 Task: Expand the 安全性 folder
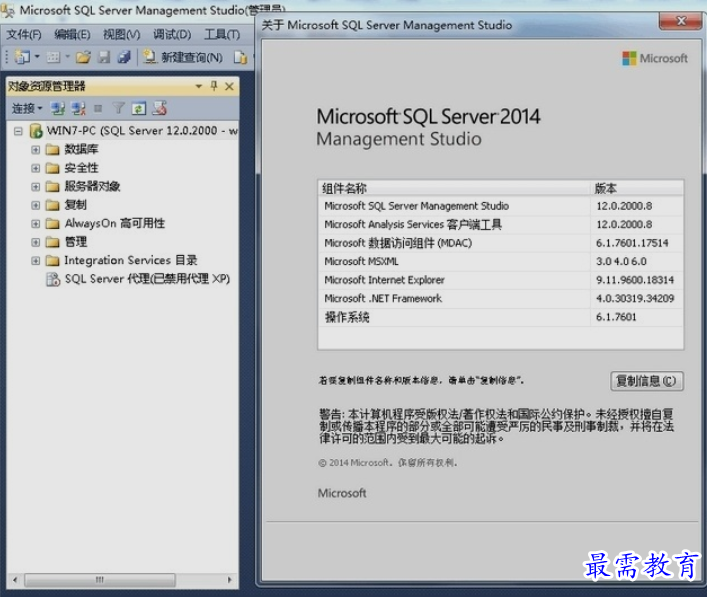[x=36, y=168]
